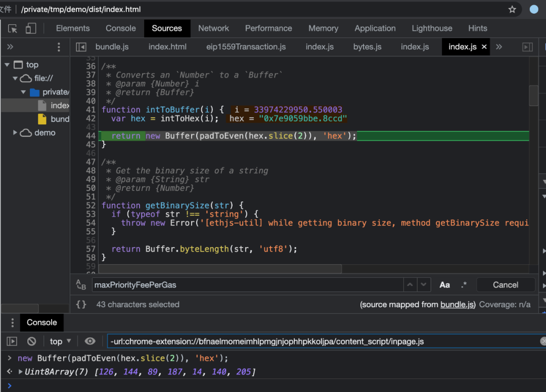Expand the Uint8Array(7) console result
Viewport: 546px width, 392px height.
click(21, 372)
